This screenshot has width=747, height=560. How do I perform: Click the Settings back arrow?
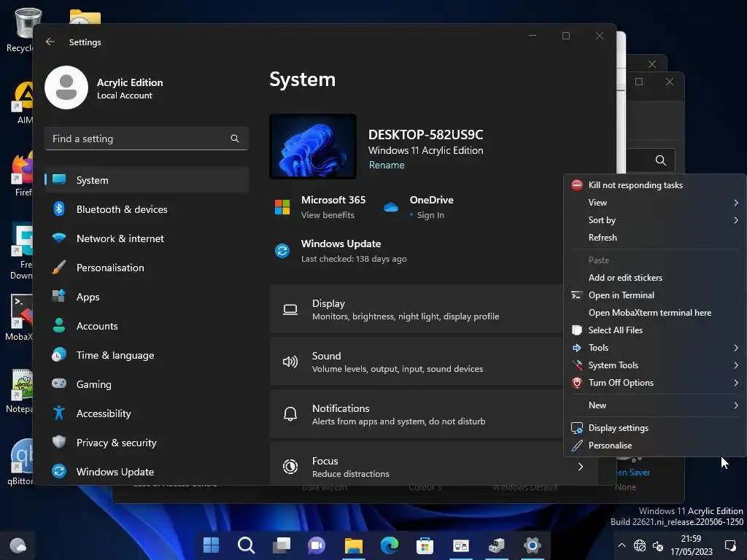coord(50,42)
